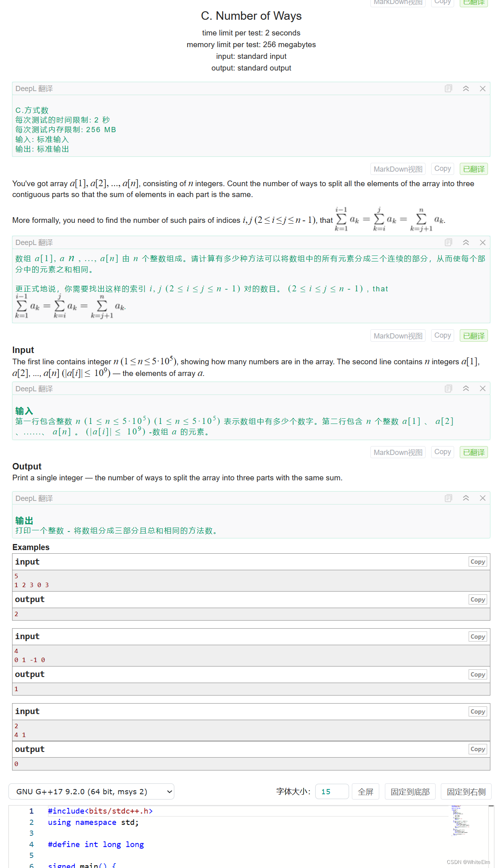Copy the Output section translation via copy icon

(x=448, y=498)
